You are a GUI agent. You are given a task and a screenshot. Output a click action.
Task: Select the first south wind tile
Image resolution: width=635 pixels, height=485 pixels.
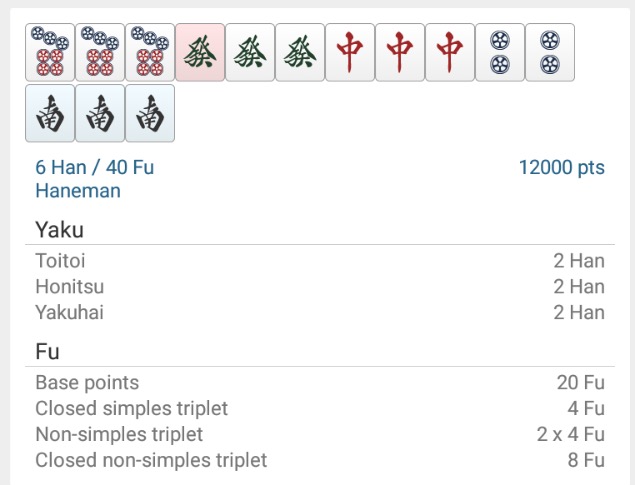[x=50, y=113]
